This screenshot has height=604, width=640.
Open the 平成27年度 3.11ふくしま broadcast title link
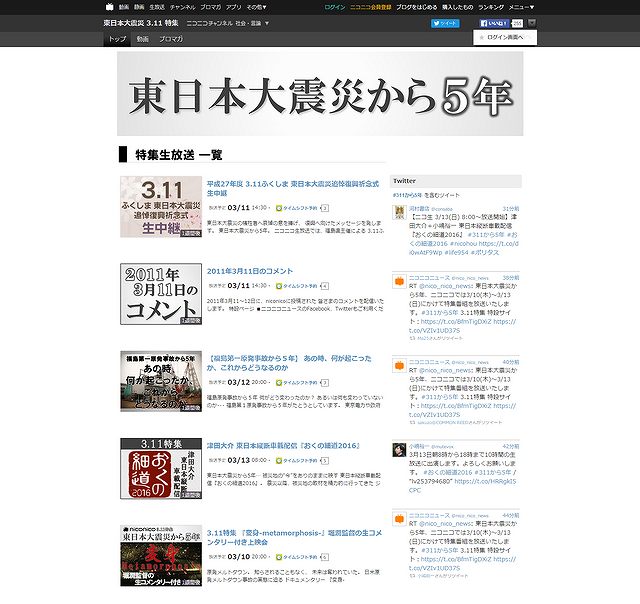coord(293,188)
